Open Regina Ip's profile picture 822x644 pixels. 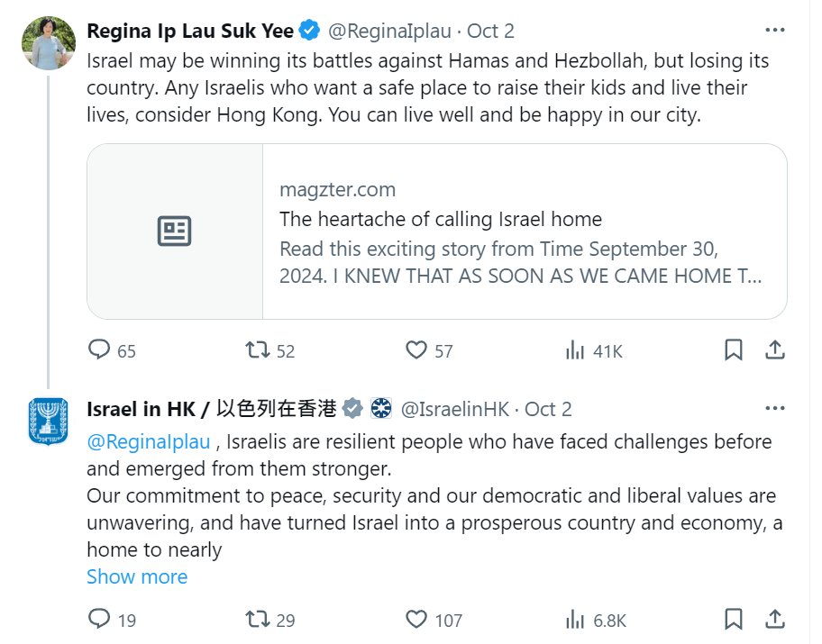coord(49,42)
